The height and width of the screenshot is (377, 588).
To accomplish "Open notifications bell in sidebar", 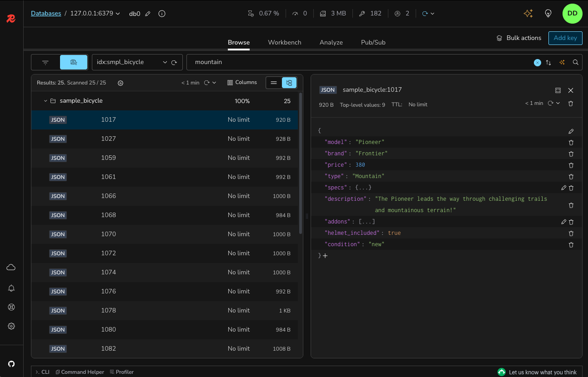I will 11,288.
